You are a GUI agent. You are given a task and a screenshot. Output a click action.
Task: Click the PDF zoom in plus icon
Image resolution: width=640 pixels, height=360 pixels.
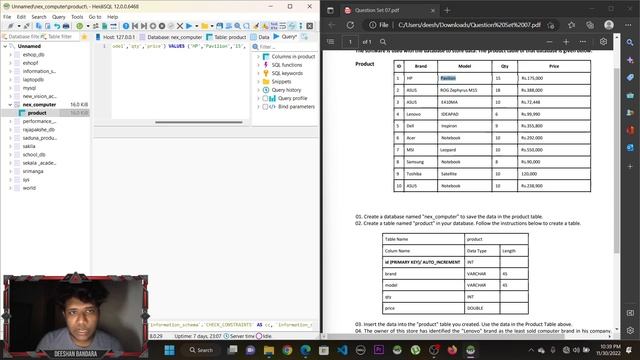click(x=566, y=42)
